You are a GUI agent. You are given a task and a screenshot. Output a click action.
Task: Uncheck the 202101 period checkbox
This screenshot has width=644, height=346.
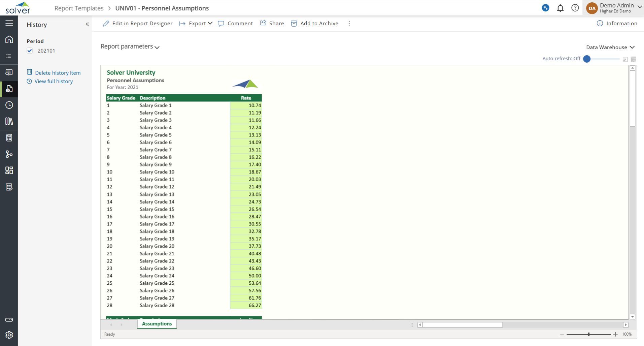(x=30, y=51)
